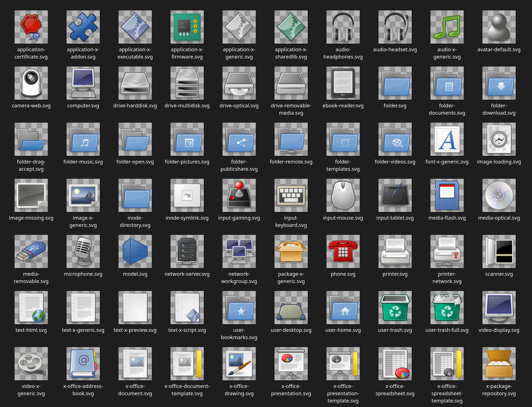Select the 'video-display.svg' label
This screenshot has width=532, height=407.
[x=499, y=330]
